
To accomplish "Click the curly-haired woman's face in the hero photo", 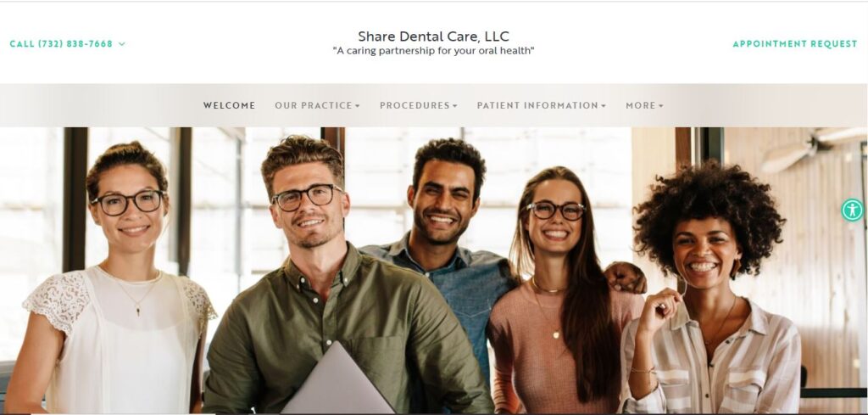I will (x=704, y=254).
